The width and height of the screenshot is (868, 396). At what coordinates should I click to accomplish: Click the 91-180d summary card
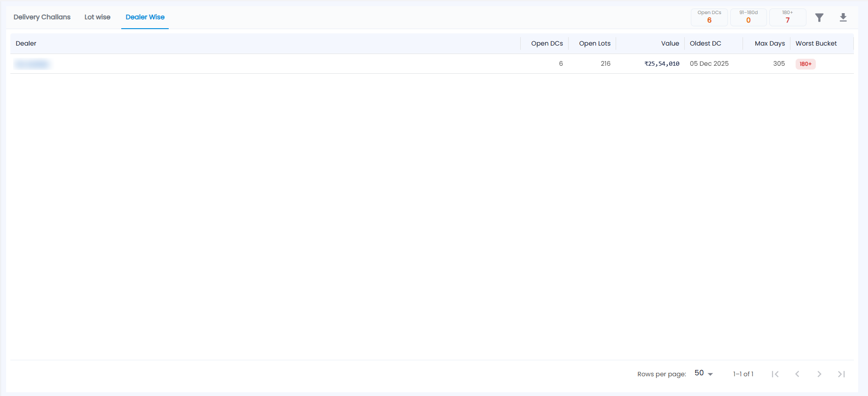point(748,17)
